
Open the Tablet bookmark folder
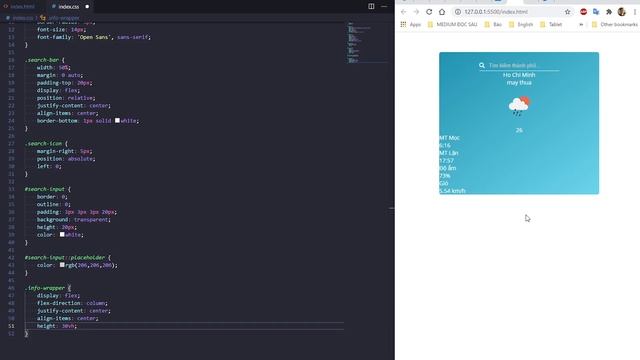(x=551, y=24)
